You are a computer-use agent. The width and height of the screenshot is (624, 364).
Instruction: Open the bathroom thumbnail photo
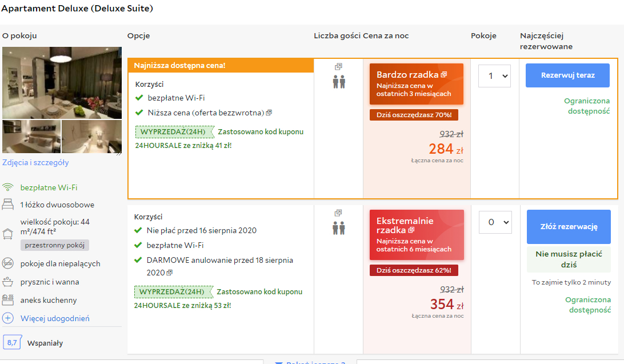tap(92, 137)
